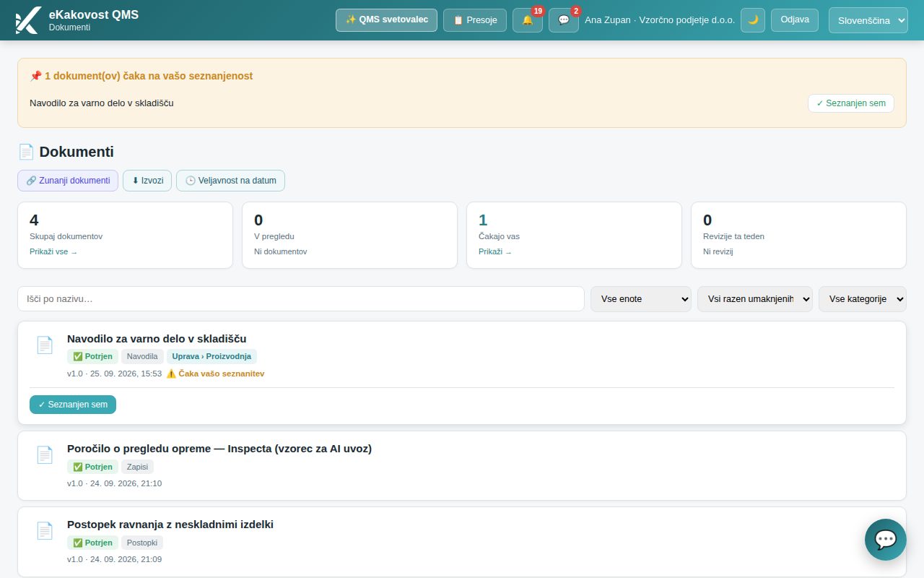Open Poročilo o pregledu opreme — Inspecta document
Viewport: 924px width, 578px height.
click(x=219, y=449)
